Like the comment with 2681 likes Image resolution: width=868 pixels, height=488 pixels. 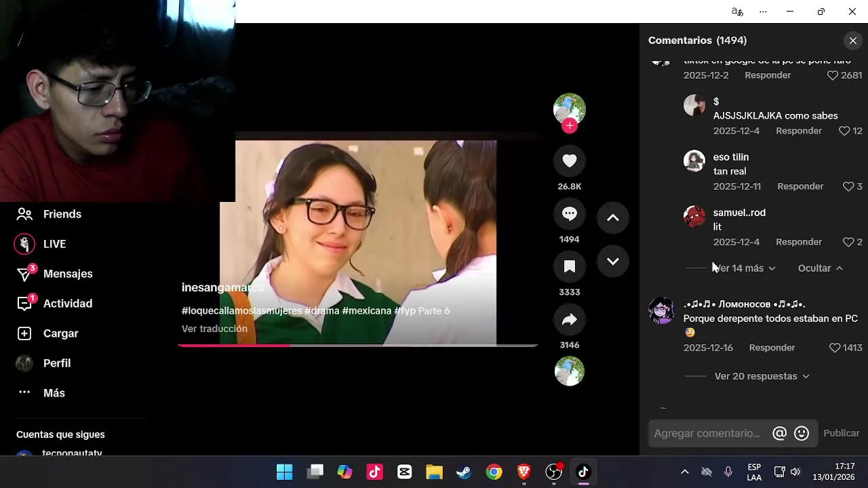pyautogui.click(x=833, y=75)
